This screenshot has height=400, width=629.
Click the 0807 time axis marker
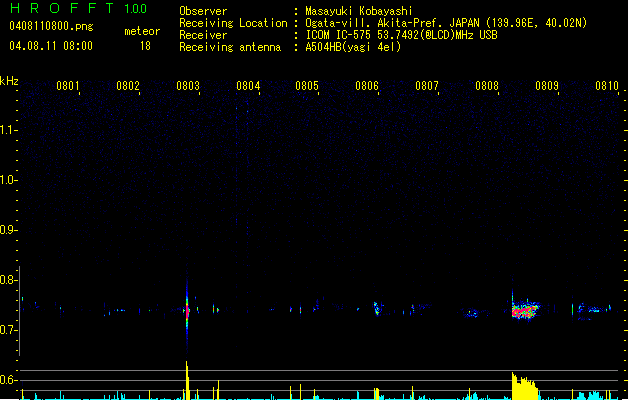[427, 86]
